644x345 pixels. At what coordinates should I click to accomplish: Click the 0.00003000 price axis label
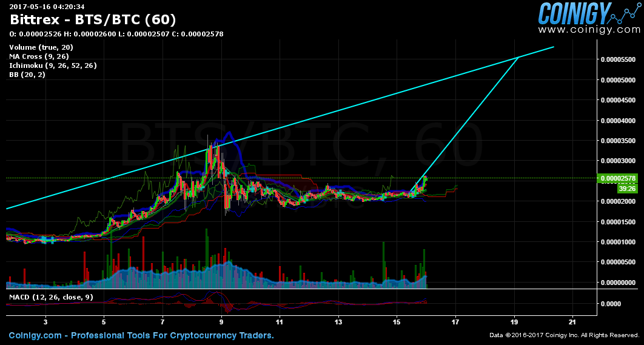click(619, 161)
